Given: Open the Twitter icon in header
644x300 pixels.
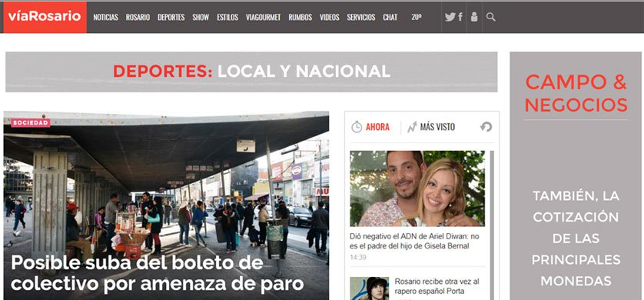Looking at the screenshot, I should pos(450,17).
